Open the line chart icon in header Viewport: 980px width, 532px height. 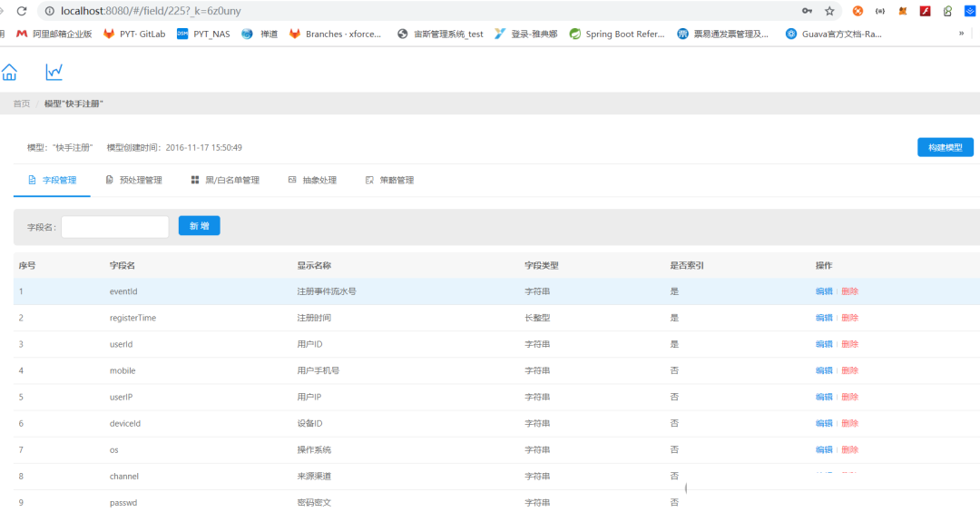54,72
